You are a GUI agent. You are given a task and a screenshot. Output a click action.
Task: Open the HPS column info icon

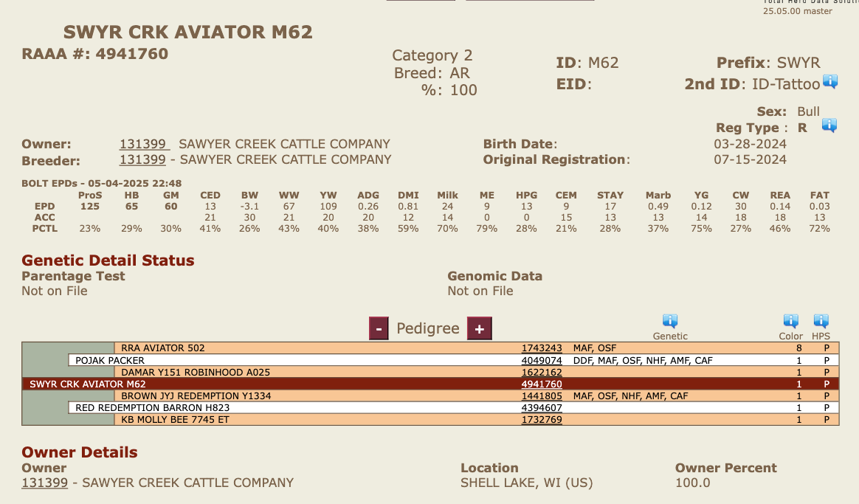821,321
